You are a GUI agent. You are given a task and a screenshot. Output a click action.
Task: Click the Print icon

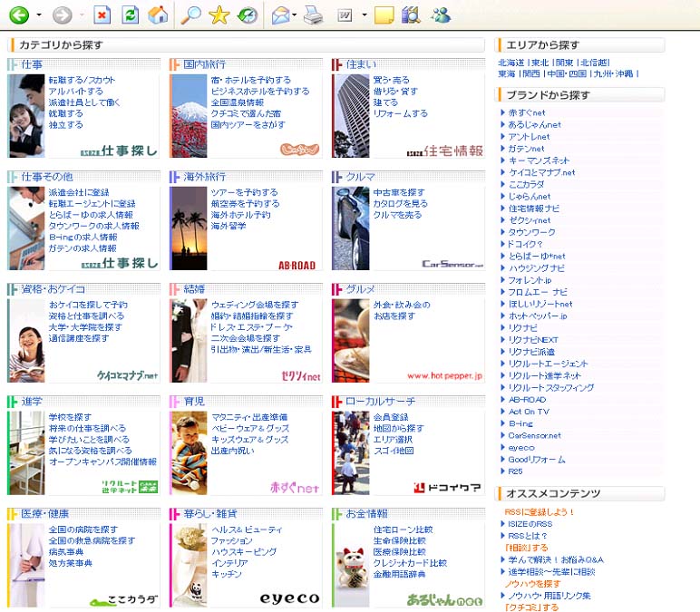coord(313,15)
